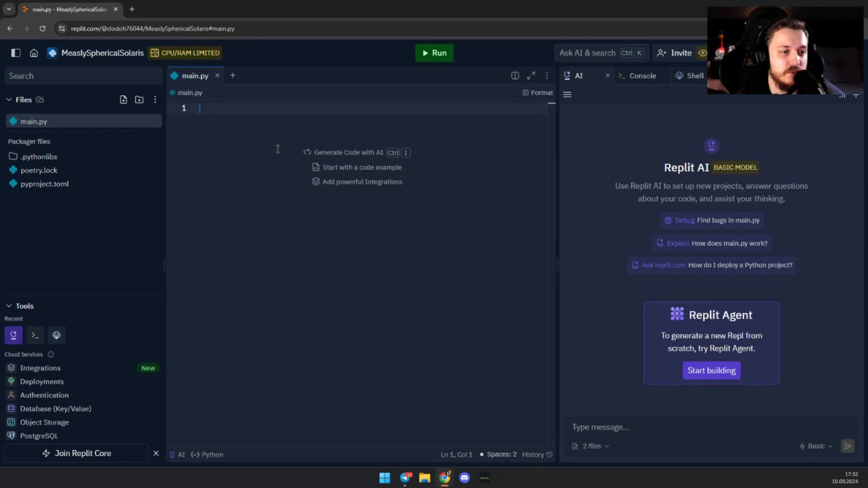The height and width of the screenshot is (488, 868).
Task: Click the MeaslySphericalSolaris project name
Action: pos(102,53)
